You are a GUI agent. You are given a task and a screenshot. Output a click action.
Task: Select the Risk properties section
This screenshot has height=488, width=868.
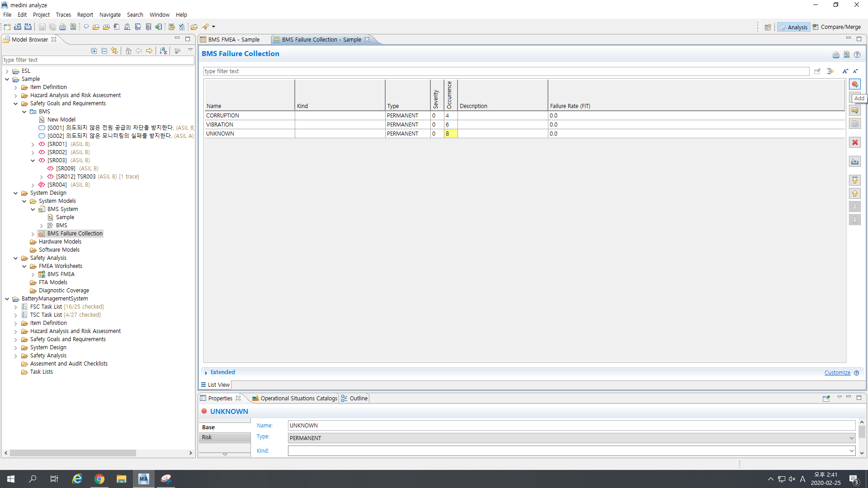pyautogui.click(x=207, y=437)
